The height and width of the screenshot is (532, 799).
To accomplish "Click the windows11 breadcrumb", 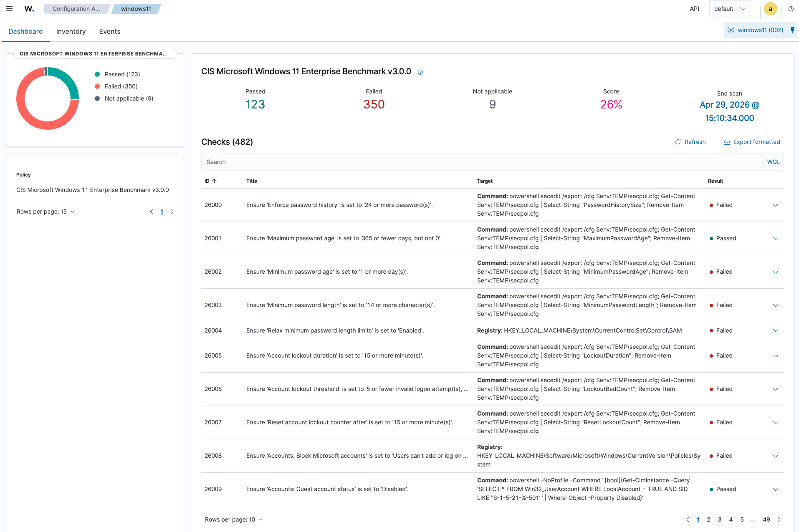I will coord(136,9).
